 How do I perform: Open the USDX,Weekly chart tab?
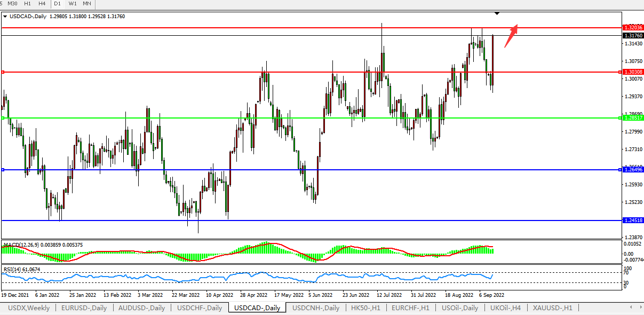click(x=28, y=308)
